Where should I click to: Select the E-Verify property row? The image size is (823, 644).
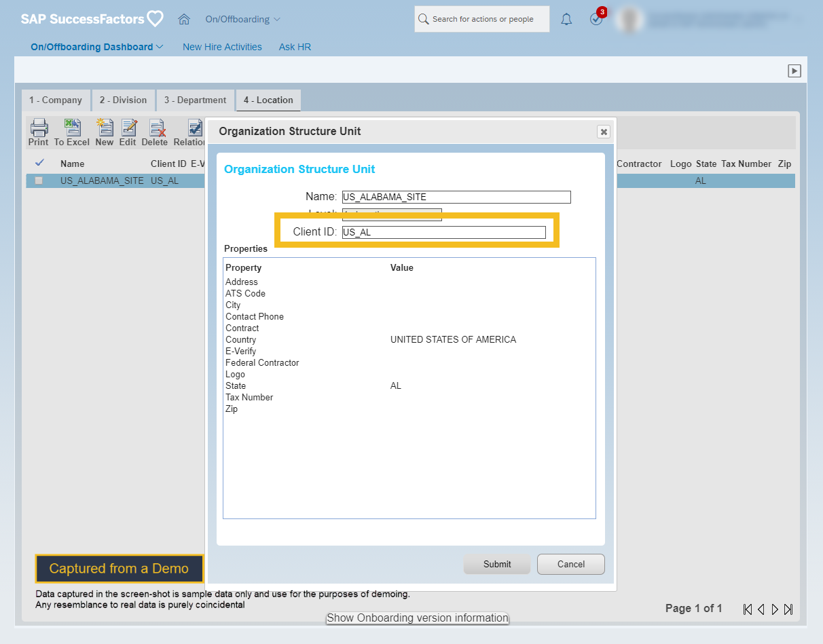pos(241,351)
